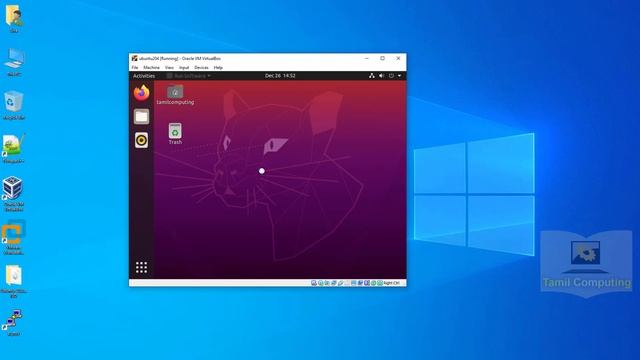
Task: Select the tamilcomputing home folder icon
Action: (176, 95)
